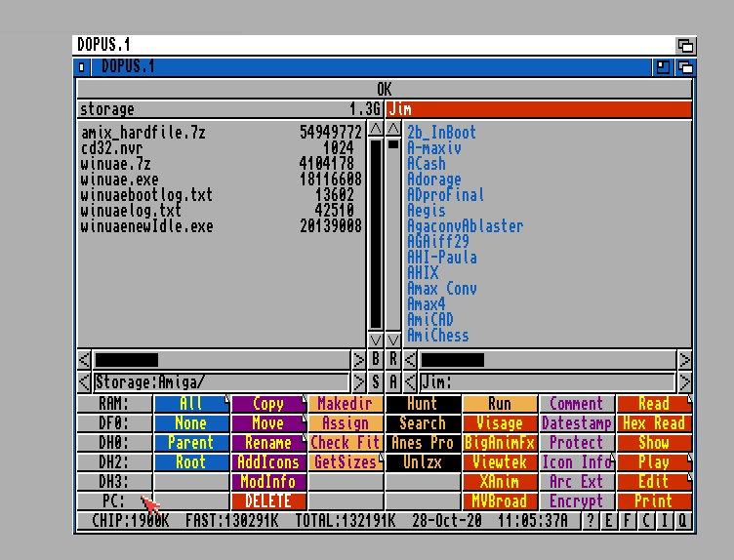Screen dimensions: 734x560
Task: Click down arrow of left pane scrollbar
Action: [376, 340]
